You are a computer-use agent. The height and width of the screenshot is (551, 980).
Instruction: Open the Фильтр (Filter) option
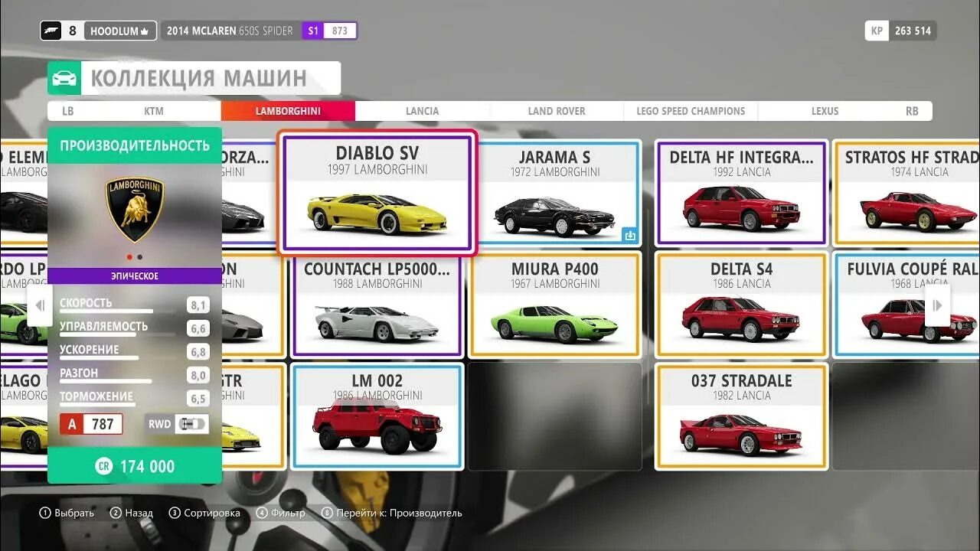pos(280,513)
